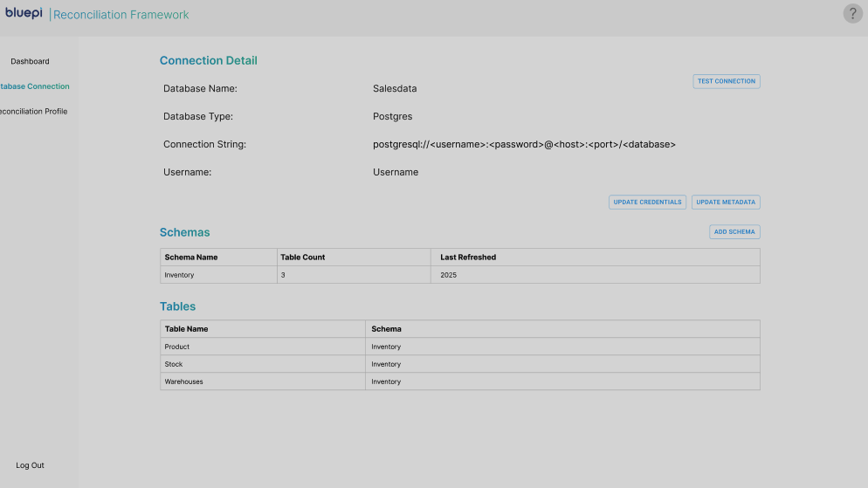Click the Schemas section heading
Viewport: 868px width, 488px height.
click(184, 232)
